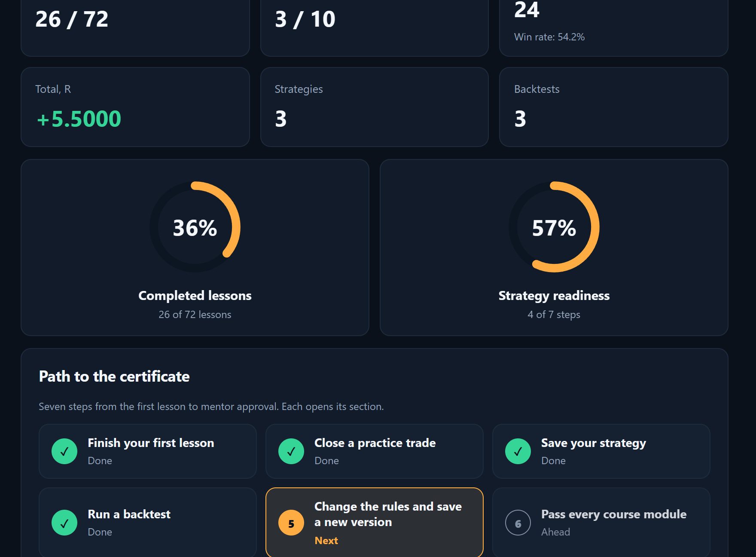Image resolution: width=756 pixels, height=557 pixels.
Task: Open the Close a practice trade step
Action: coord(375,451)
